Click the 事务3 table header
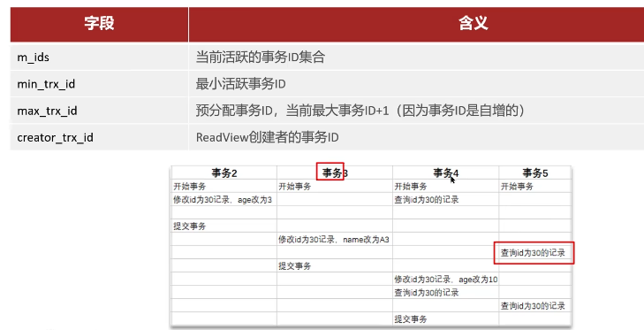The height and width of the screenshot is (330, 644). point(335,173)
